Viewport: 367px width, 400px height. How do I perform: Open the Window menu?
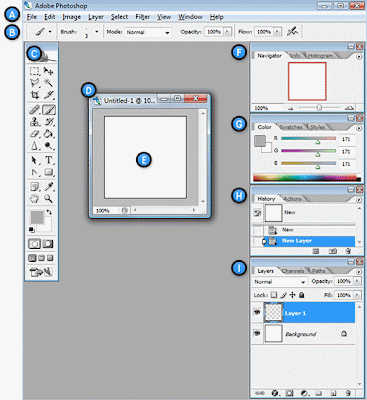(190, 17)
